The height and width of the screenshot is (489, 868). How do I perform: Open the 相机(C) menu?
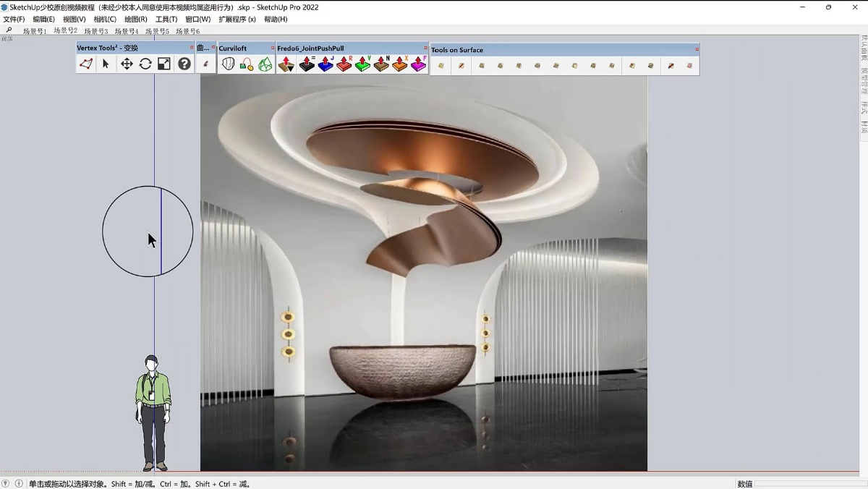(x=105, y=20)
